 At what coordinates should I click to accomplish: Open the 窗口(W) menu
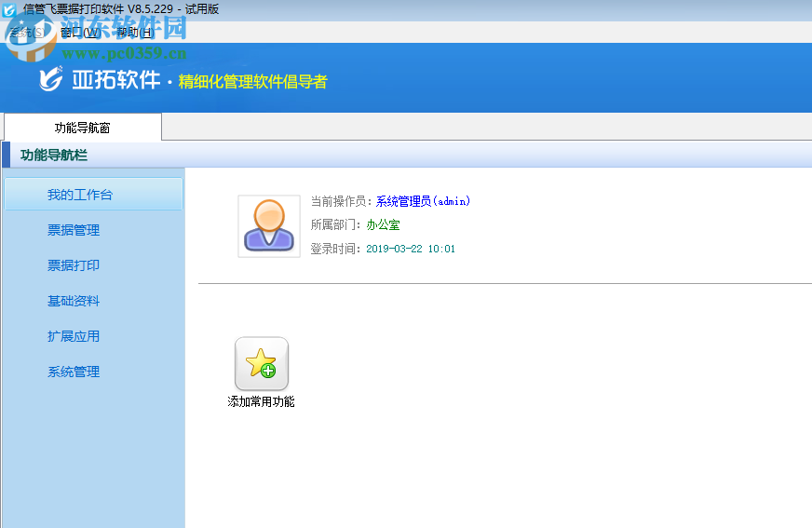pos(81,32)
